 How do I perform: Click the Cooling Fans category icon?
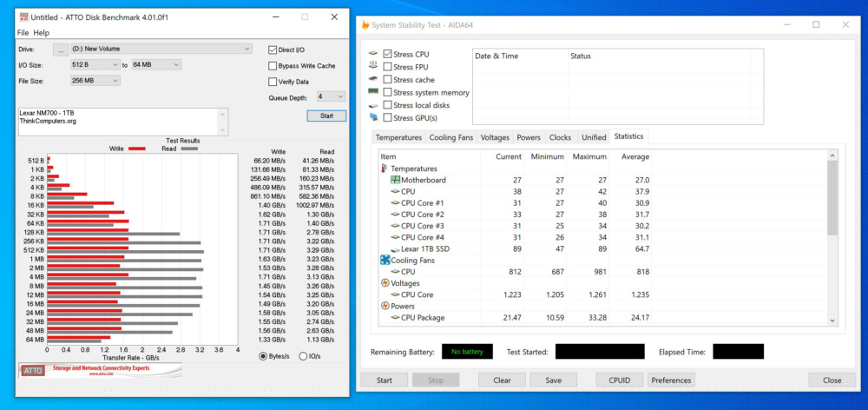point(385,260)
